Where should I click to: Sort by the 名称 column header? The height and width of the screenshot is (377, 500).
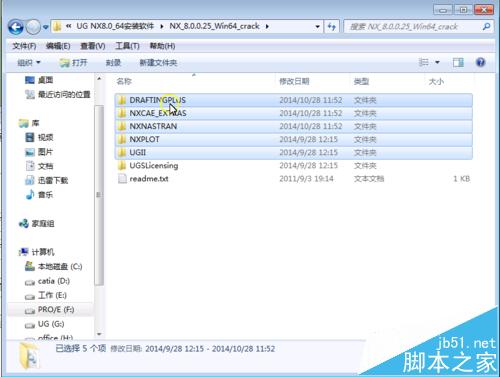(x=124, y=81)
